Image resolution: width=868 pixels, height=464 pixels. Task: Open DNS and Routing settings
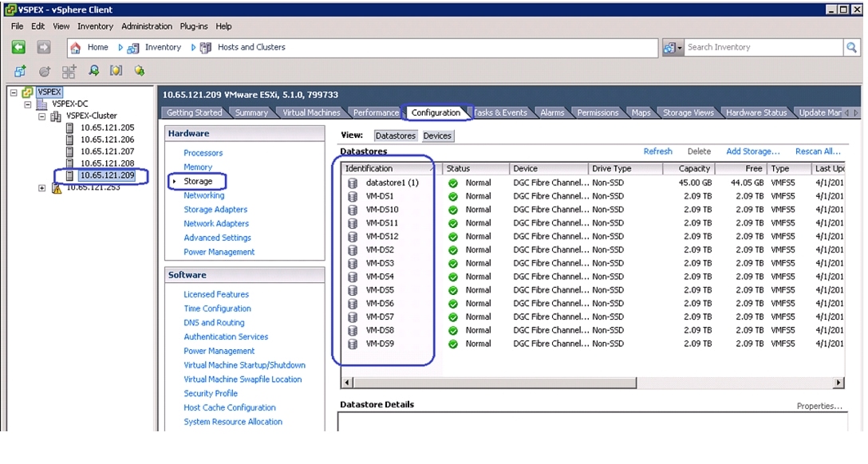click(x=214, y=322)
